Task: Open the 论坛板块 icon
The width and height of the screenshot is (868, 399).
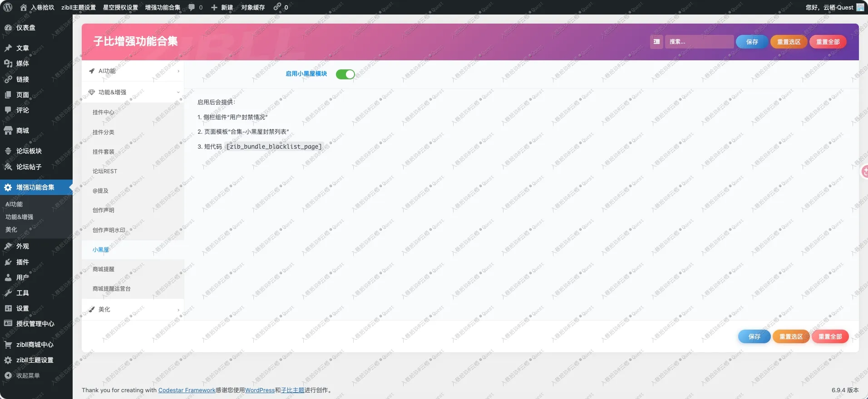Action: coord(8,151)
